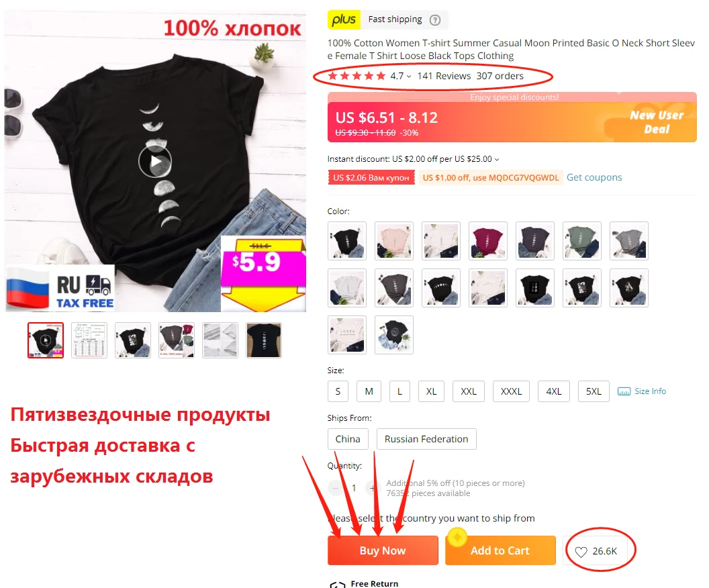Select the pink t-shirt color swatch

coord(394,241)
